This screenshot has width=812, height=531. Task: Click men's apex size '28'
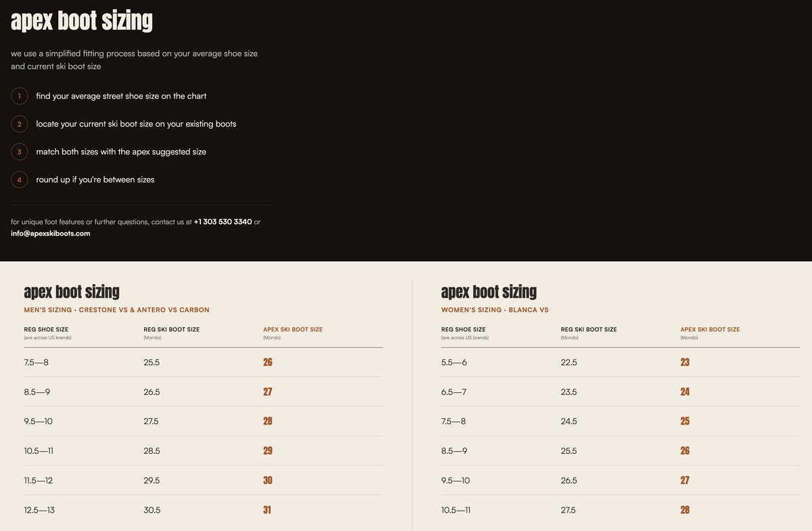pyautogui.click(x=268, y=421)
